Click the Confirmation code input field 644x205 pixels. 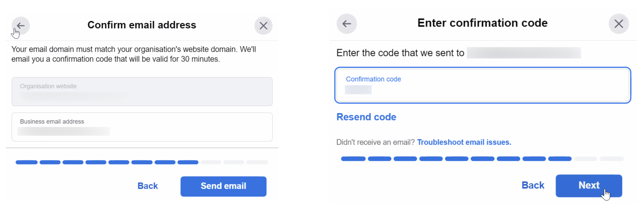coord(482,85)
